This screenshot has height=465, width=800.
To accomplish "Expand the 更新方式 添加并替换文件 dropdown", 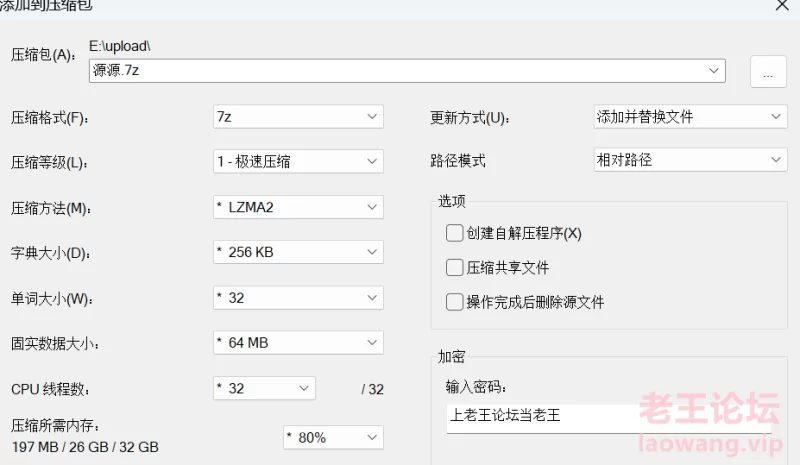I will pyautogui.click(x=690, y=116).
